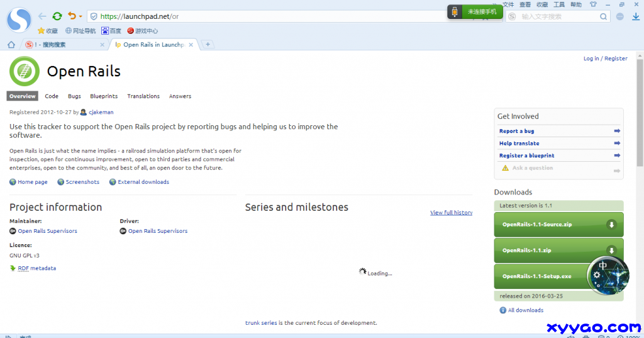Viewport: 644px width, 338px height.
Task: Click download arrow on OpenRails-1.1.zip
Action: click(611, 251)
